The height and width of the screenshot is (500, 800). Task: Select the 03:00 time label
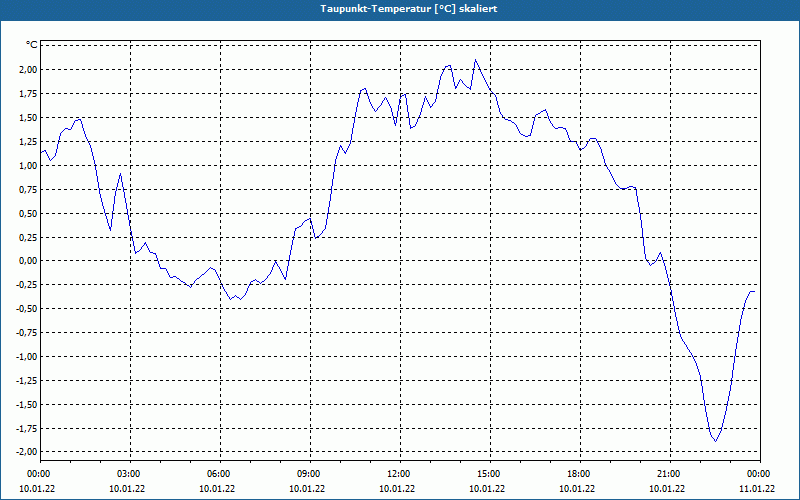click(128, 474)
